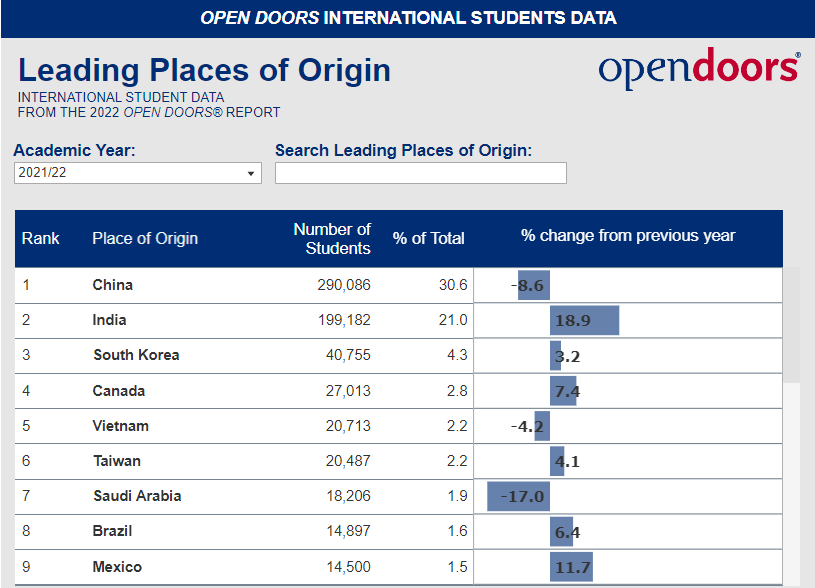Click India's 21.0 percent of total
The height and width of the screenshot is (588, 815).
[453, 320]
